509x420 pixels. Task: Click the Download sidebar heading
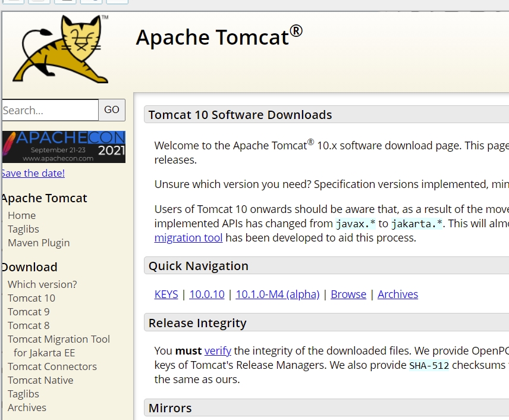[29, 267]
